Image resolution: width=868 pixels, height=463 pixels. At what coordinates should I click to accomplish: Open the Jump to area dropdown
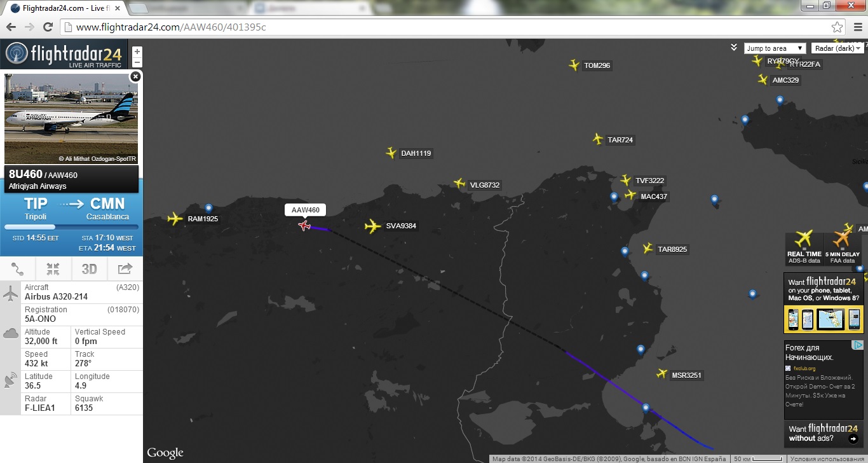click(x=775, y=48)
